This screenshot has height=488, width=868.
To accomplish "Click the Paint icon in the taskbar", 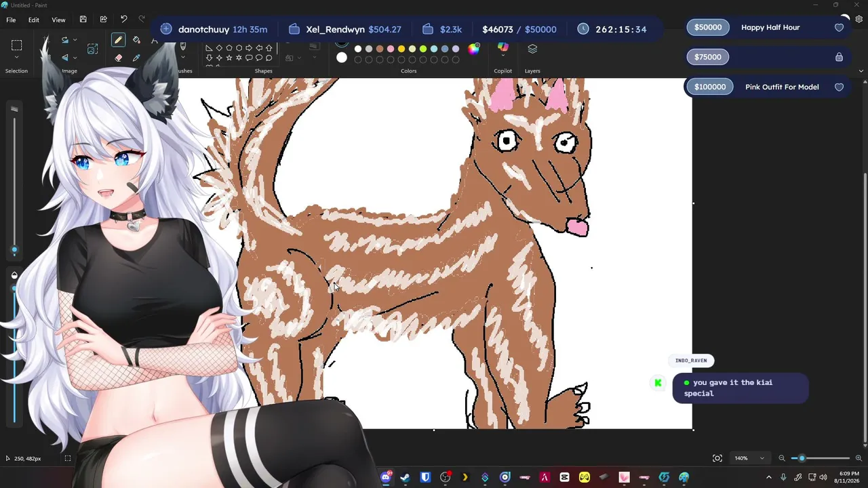I will pyautogui.click(x=684, y=477).
